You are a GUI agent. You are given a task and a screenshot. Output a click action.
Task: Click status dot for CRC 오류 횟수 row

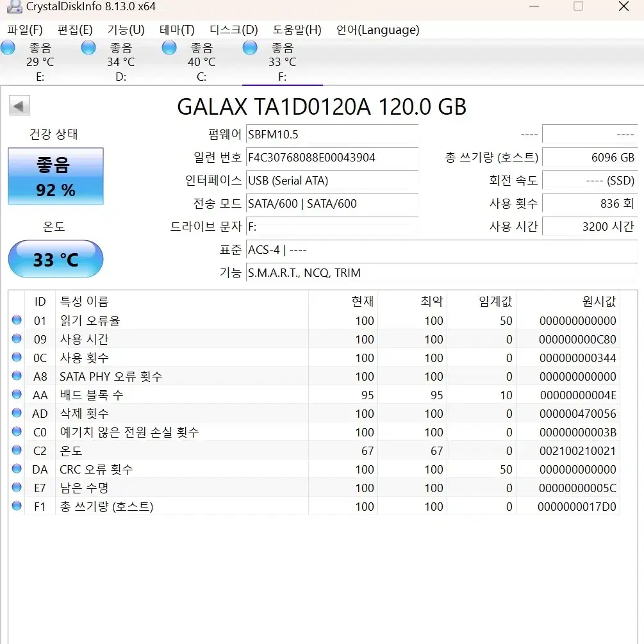17,468
